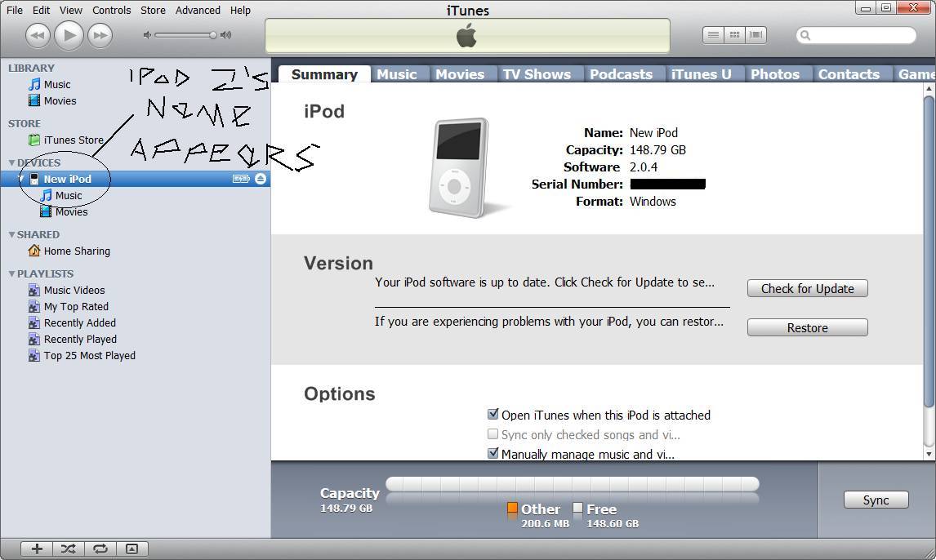936x560 pixels.
Task: Open the Advanced menu
Action: point(198,10)
